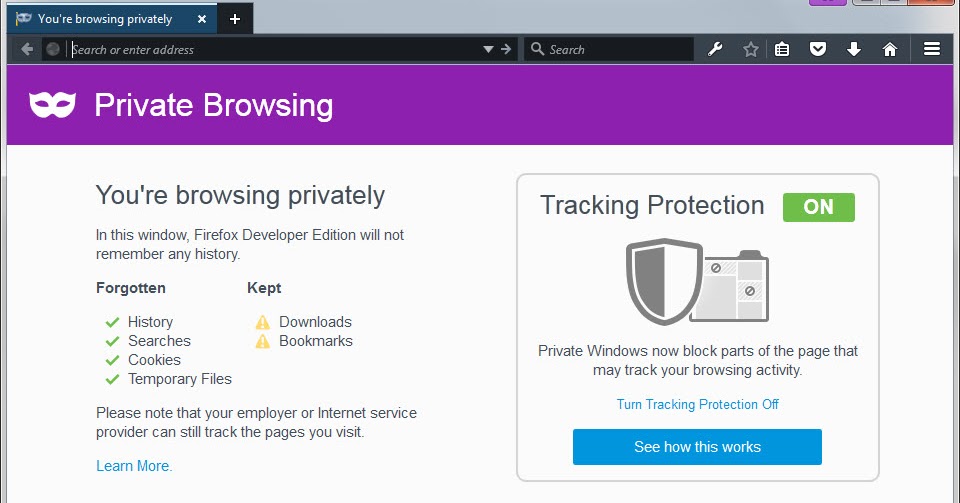
Task: Bookmark this page with star icon
Action: click(x=751, y=49)
